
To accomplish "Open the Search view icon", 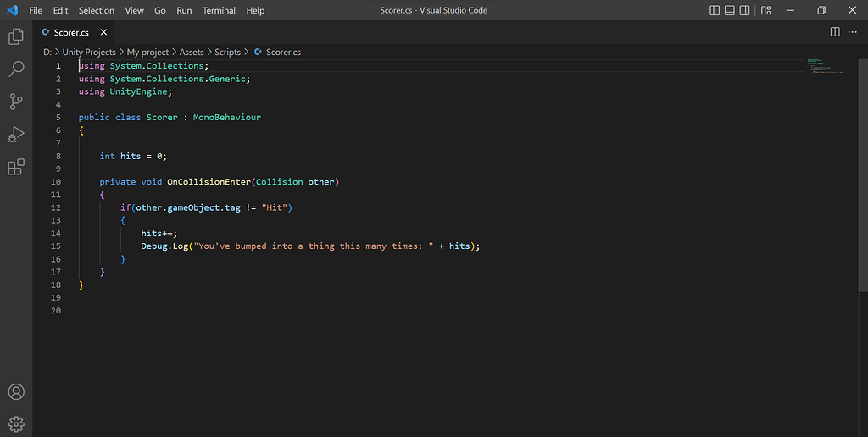I will point(16,69).
